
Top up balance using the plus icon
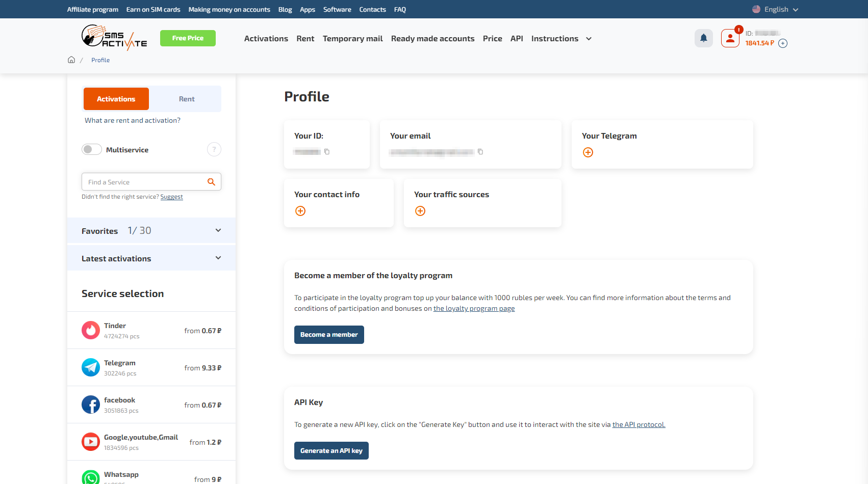783,43
